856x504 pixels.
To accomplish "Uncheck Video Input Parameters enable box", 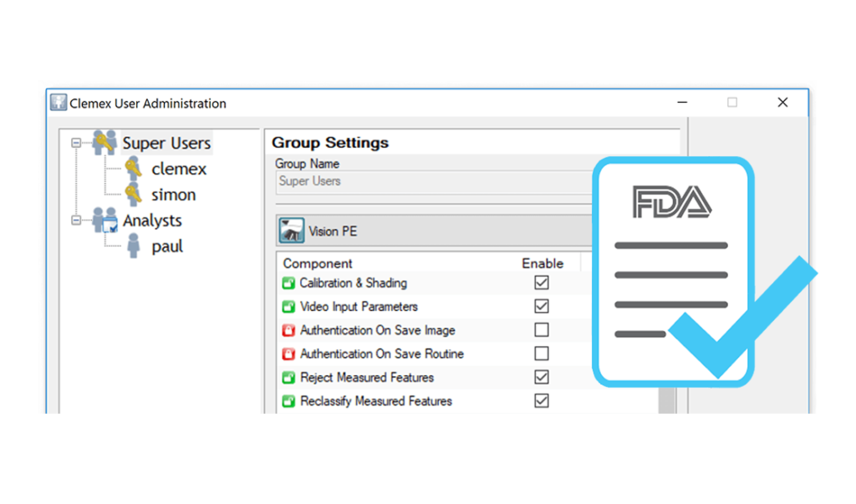I will click(x=542, y=307).
